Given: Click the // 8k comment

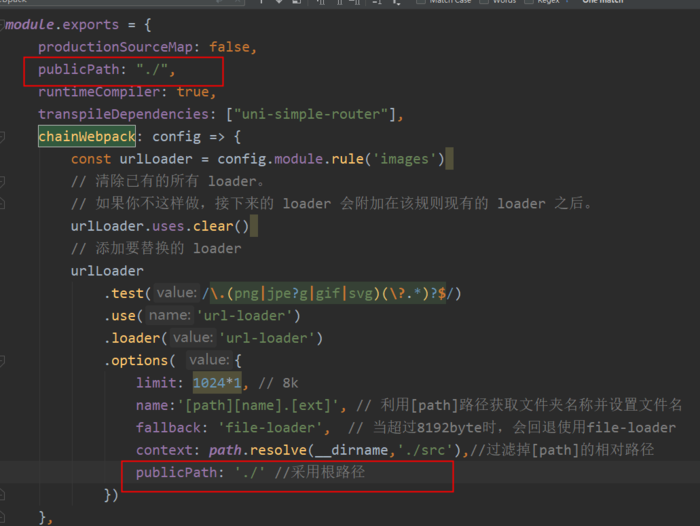Looking at the screenshot, I should 278,383.
